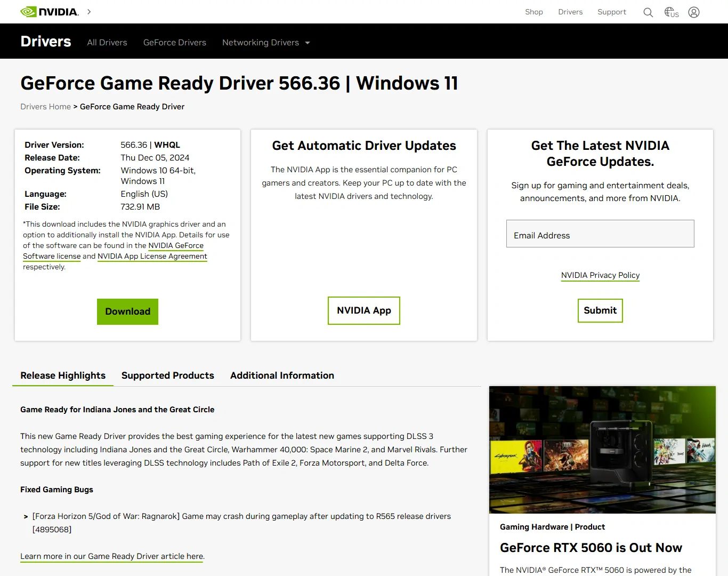Open the Drivers top navigation link
This screenshot has width=728, height=576.
click(x=570, y=12)
